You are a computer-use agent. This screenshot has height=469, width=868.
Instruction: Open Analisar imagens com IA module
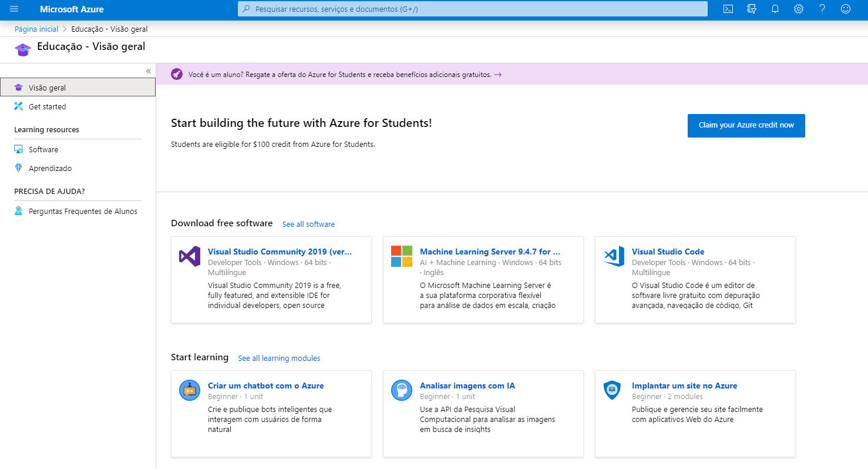click(x=467, y=386)
